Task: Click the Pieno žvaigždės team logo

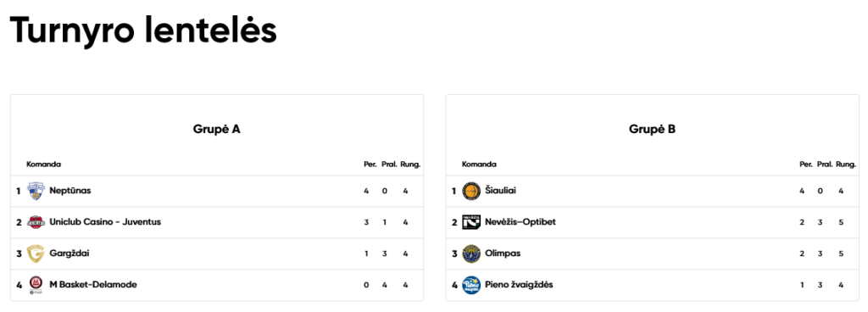Action: pyautogui.click(x=471, y=285)
